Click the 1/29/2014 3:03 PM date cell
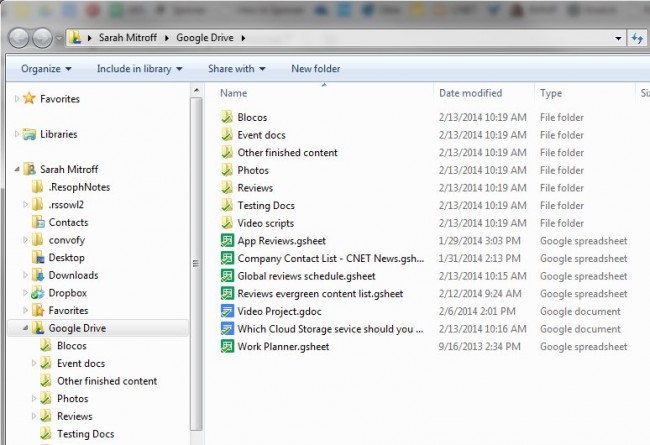Image resolution: width=650 pixels, height=445 pixels. click(480, 241)
